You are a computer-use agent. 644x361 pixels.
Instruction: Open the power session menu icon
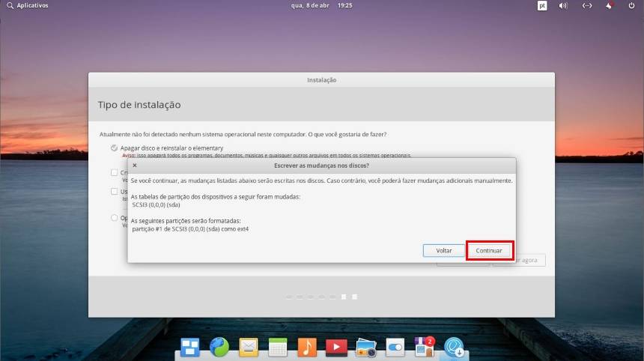[x=632, y=5]
